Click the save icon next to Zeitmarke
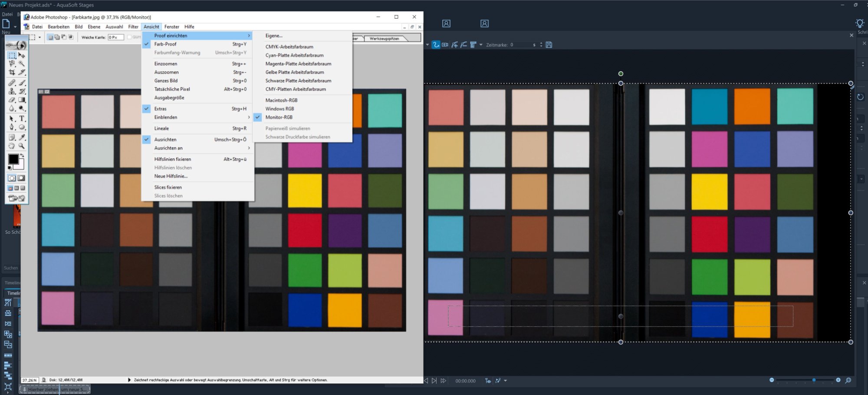868x395 pixels. pos(549,45)
